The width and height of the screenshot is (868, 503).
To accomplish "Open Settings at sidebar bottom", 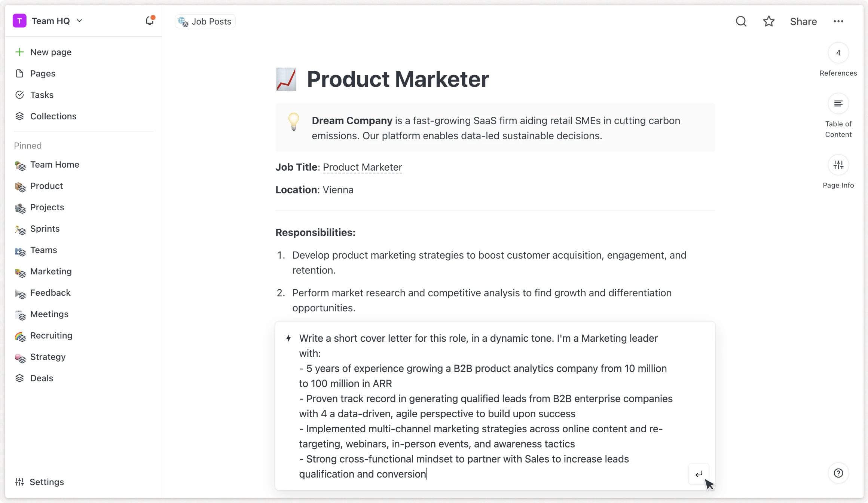I will click(46, 482).
